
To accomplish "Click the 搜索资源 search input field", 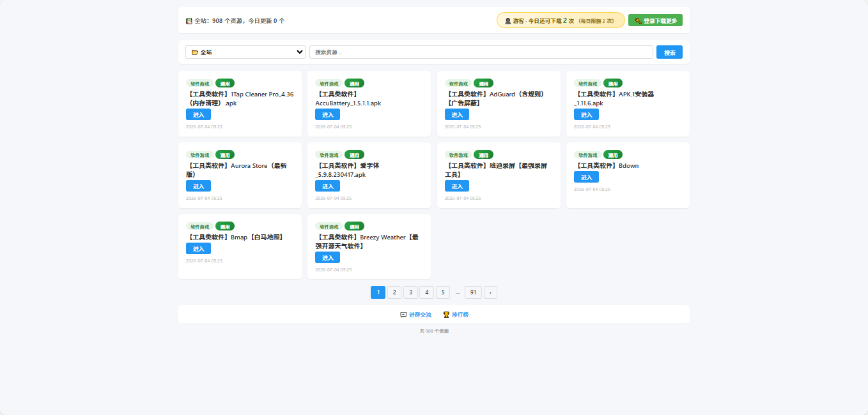I will pos(481,52).
